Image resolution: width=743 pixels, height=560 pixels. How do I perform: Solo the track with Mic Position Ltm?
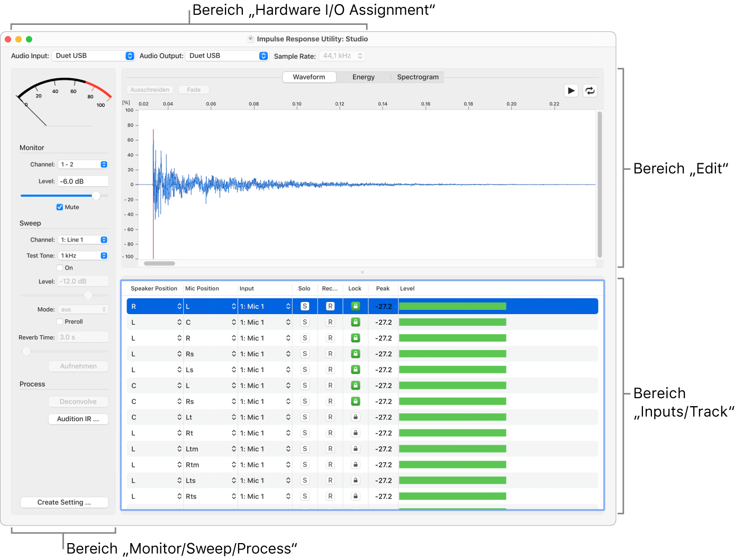[305, 449]
